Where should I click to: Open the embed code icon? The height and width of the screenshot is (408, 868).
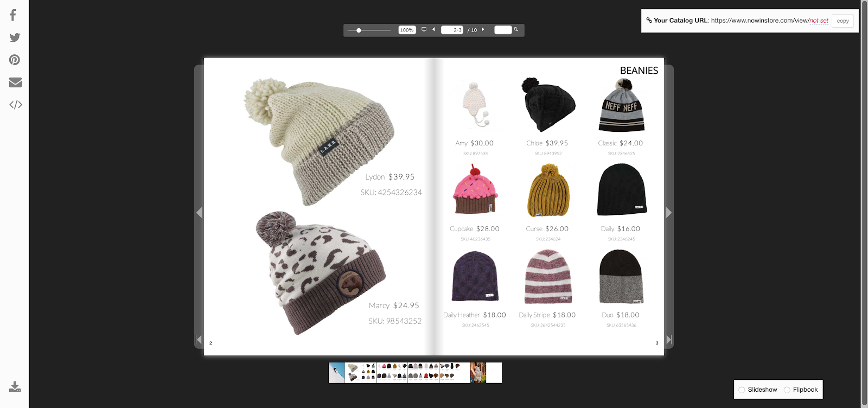tap(16, 105)
